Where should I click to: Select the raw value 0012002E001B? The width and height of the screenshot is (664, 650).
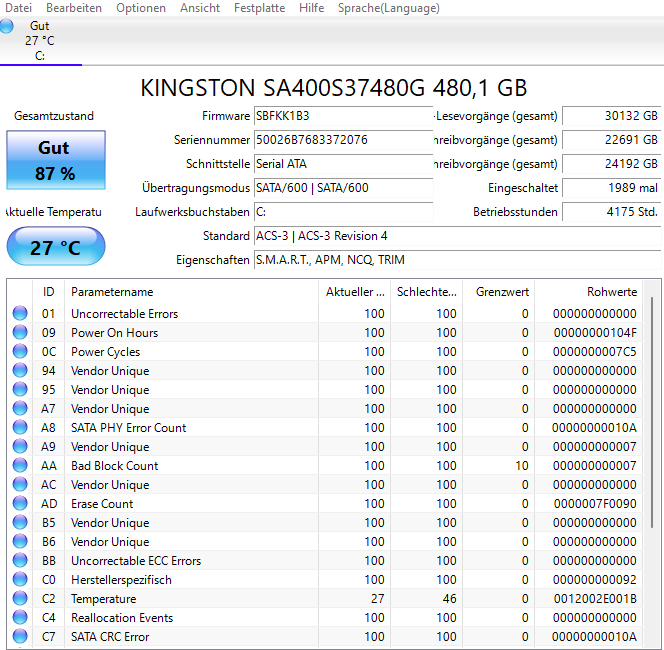pyautogui.click(x=595, y=599)
